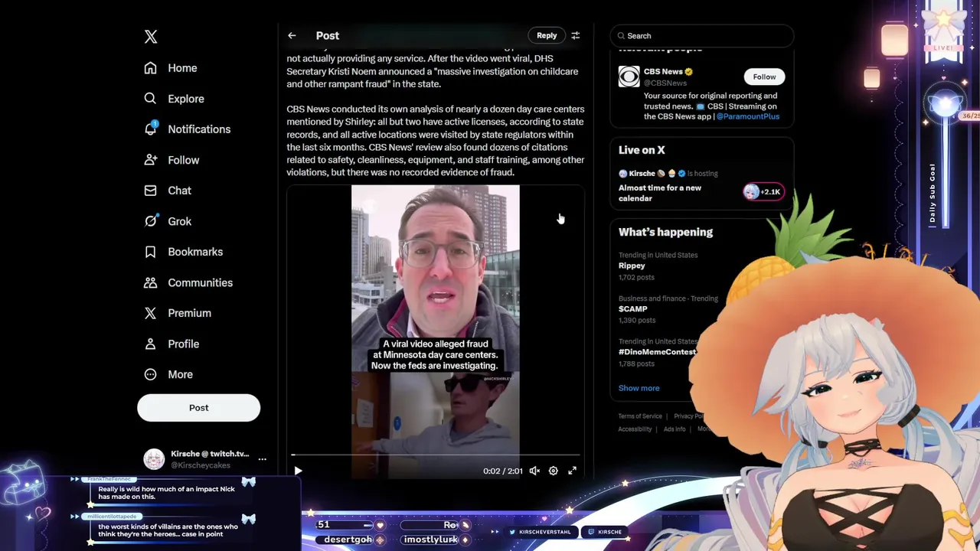Select the Explore menu label

tap(186, 99)
